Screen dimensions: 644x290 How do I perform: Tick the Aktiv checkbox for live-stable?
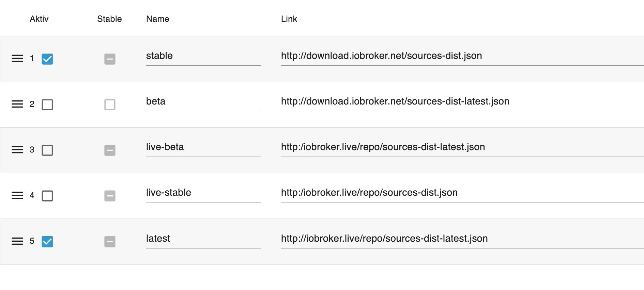click(47, 196)
